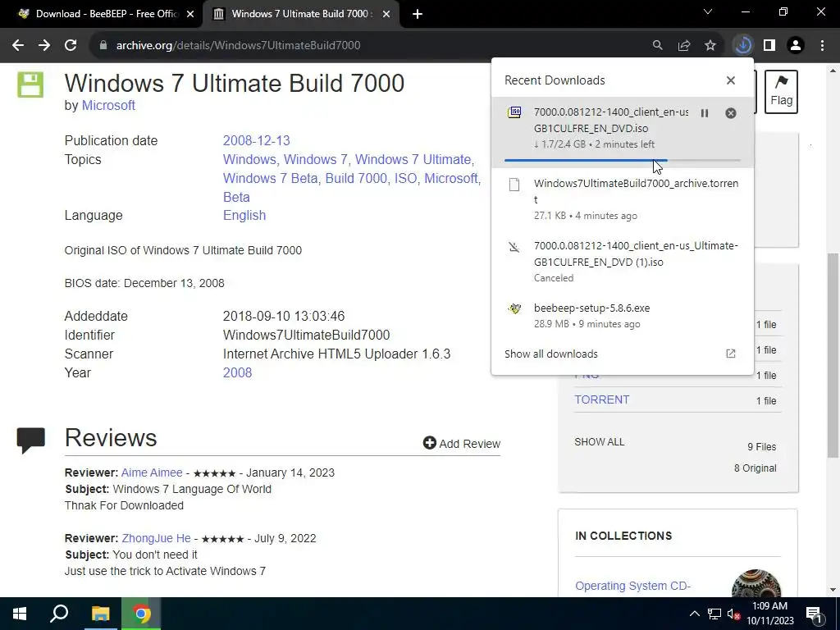Open the tab search dropdown
The image size is (840, 630).
[x=708, y=11]
